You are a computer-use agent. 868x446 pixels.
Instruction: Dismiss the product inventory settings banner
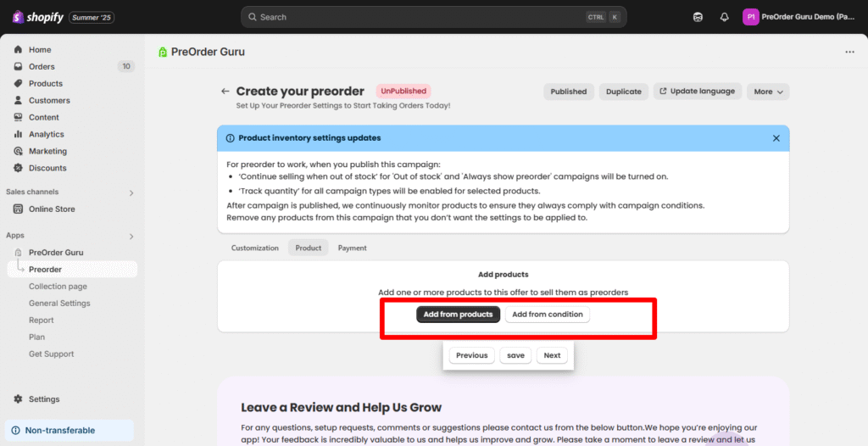click(x=776, y=138)
